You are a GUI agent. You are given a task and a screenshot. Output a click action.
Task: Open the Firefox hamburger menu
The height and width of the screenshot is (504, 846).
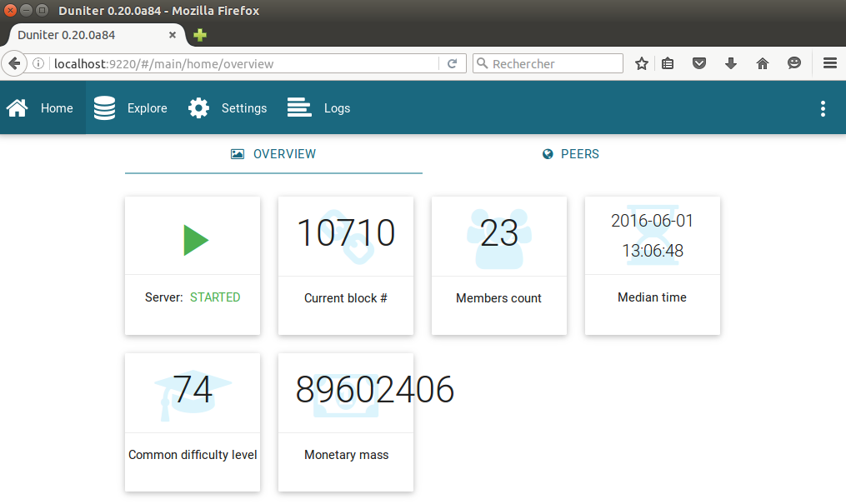click(x=830, y=63)
